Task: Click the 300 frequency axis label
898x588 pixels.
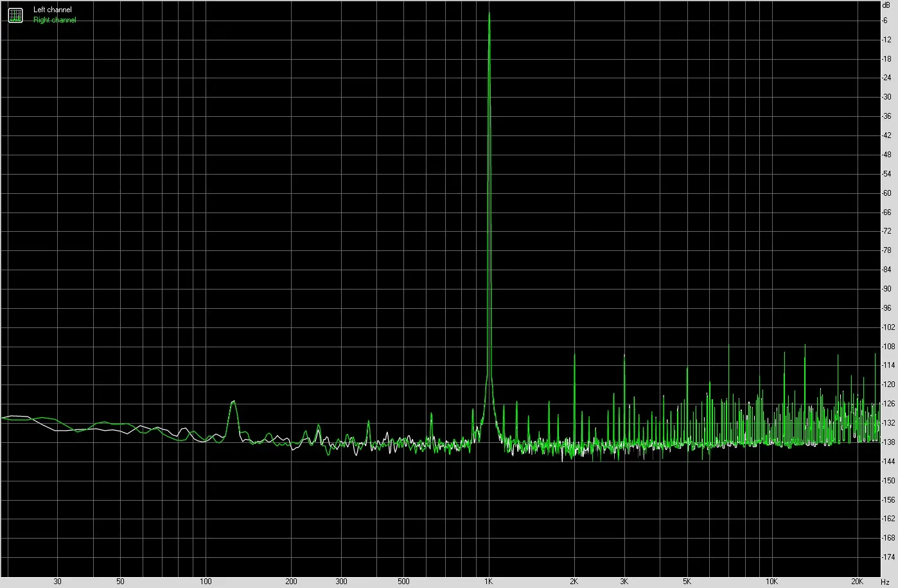Action: coord(341,582)
